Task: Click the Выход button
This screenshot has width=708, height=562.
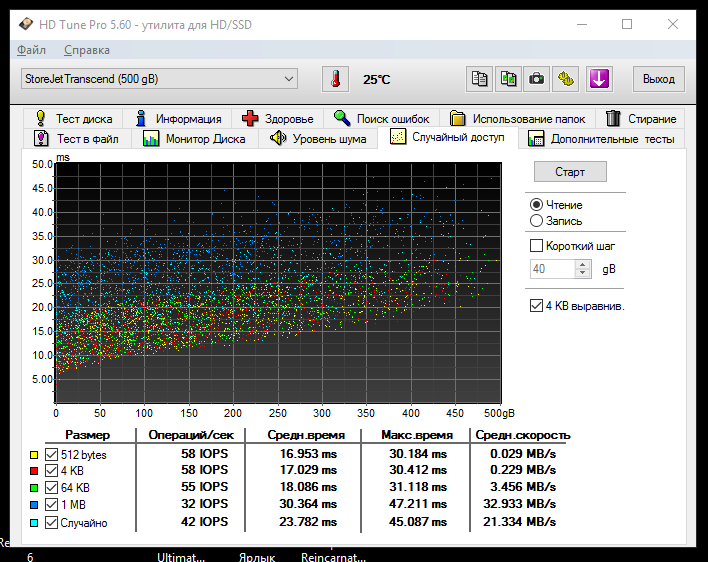Action: [658, 79]
